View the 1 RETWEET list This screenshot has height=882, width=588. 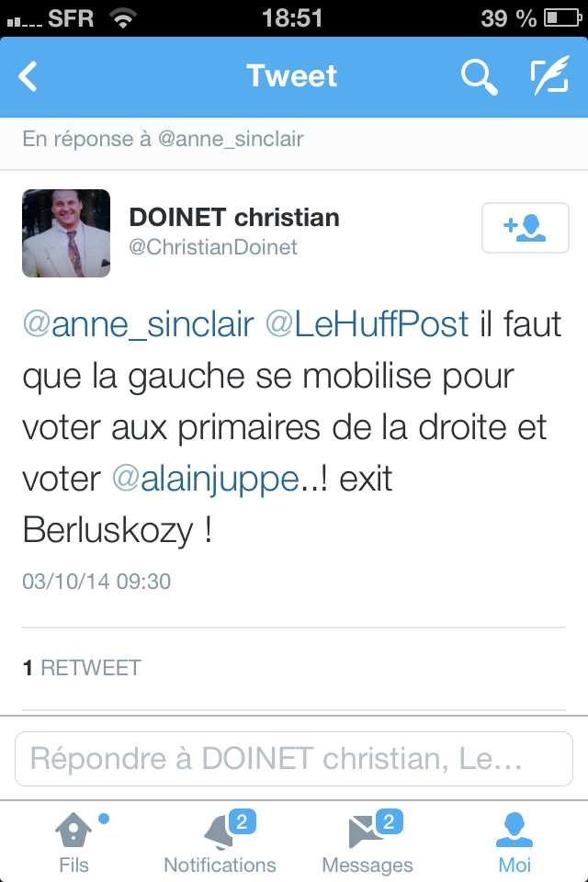click(83, 668)
